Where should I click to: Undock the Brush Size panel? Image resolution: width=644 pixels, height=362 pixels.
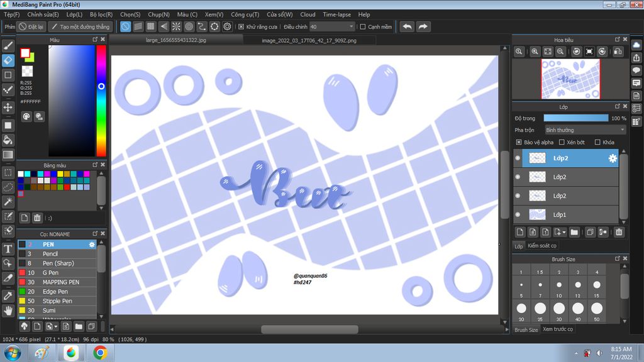pos(618,258)
